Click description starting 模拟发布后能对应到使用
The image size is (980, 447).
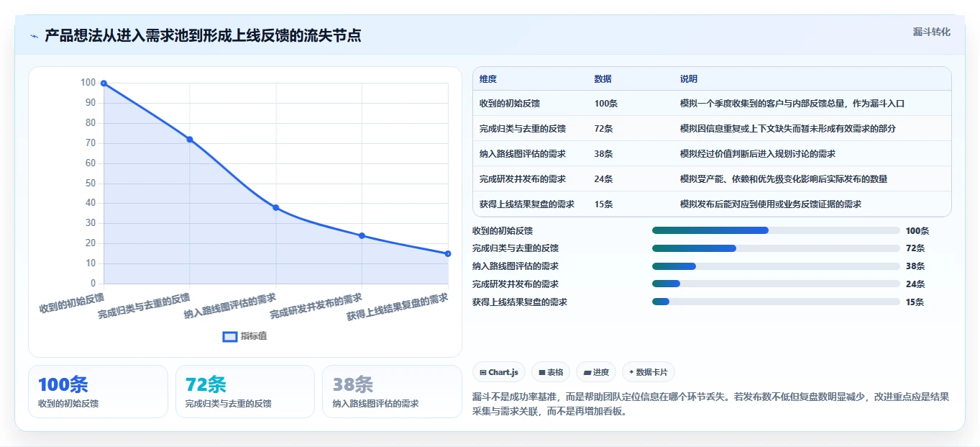[x=771, y=204]
